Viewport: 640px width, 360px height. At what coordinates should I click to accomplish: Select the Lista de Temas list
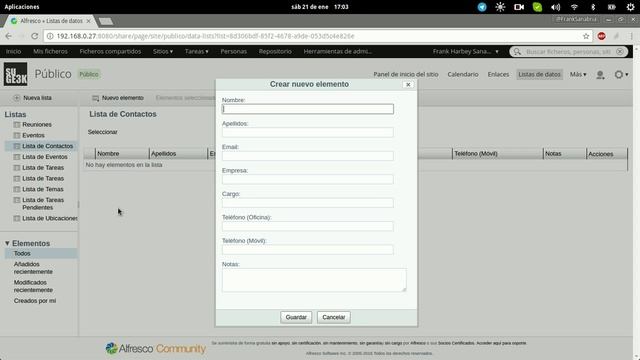click(x=43, y=189)
